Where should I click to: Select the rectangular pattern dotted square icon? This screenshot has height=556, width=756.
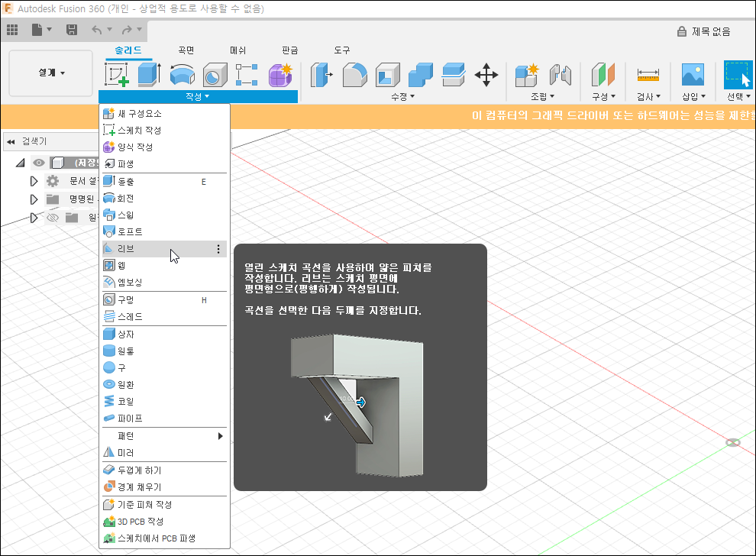pyautogui.click(x=247, y=75)
